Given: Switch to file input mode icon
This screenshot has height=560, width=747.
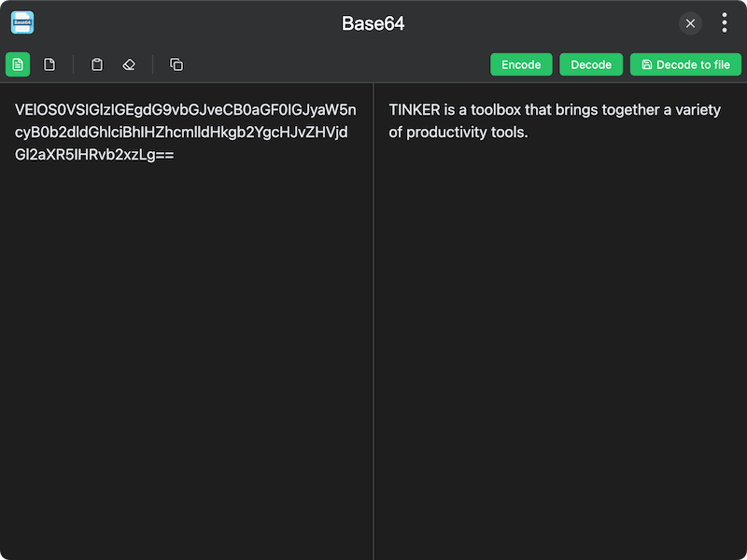Looking at the screenshot, I should pos(49,64).
